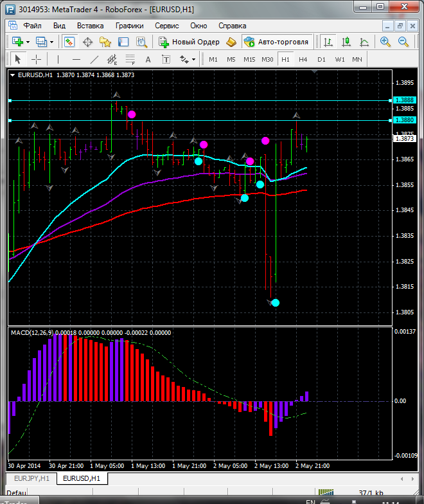Screen dimensions: 424x504
Task: Select the crosshair tool
Action: click(37, 59)
